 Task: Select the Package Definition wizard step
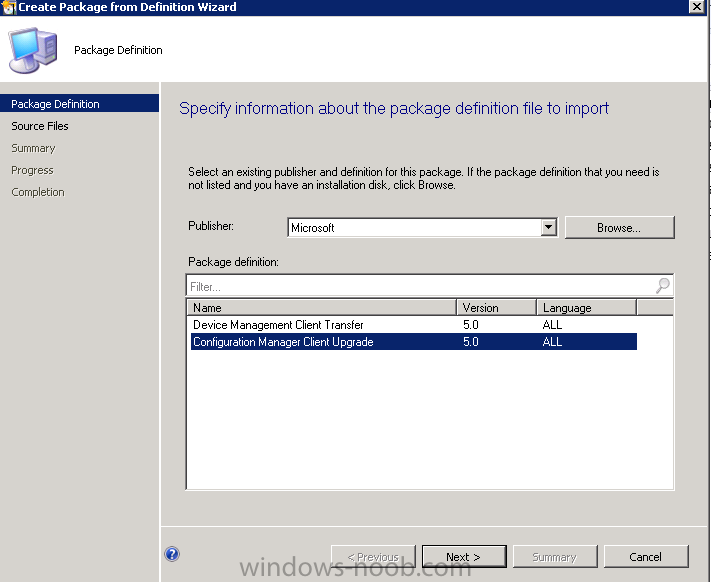(55, 104)
